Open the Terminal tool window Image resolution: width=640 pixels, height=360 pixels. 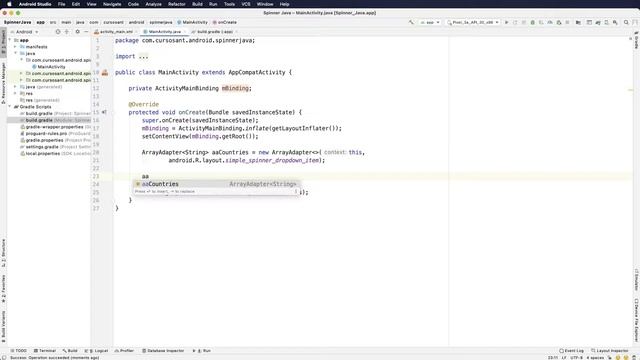45,351
